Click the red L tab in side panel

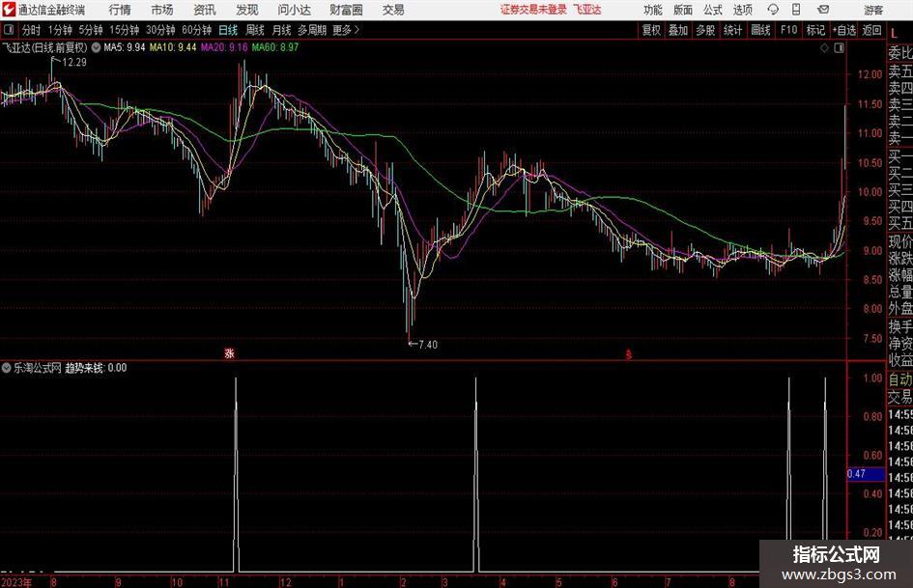coord(894,35)
